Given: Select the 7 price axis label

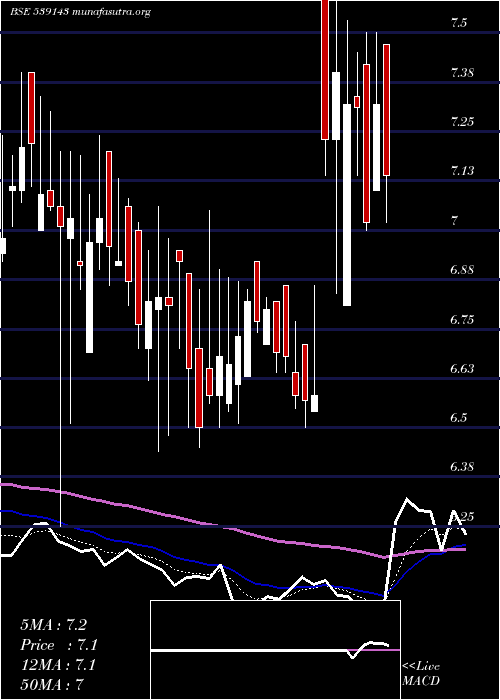Looking at the screenshot, I should point(454,221).
